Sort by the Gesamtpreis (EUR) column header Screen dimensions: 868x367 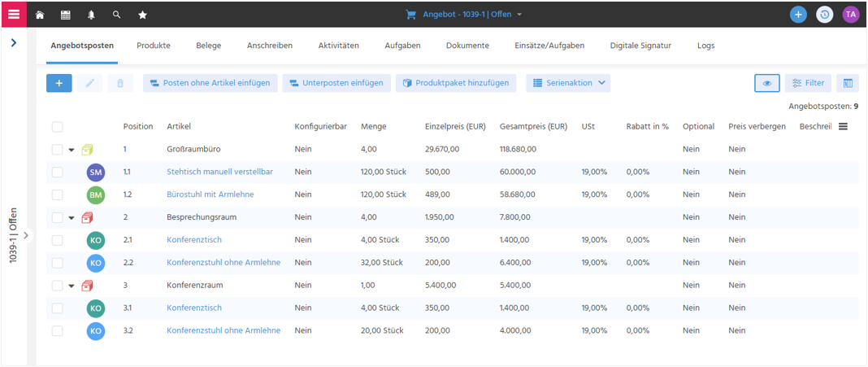(533, 126)
